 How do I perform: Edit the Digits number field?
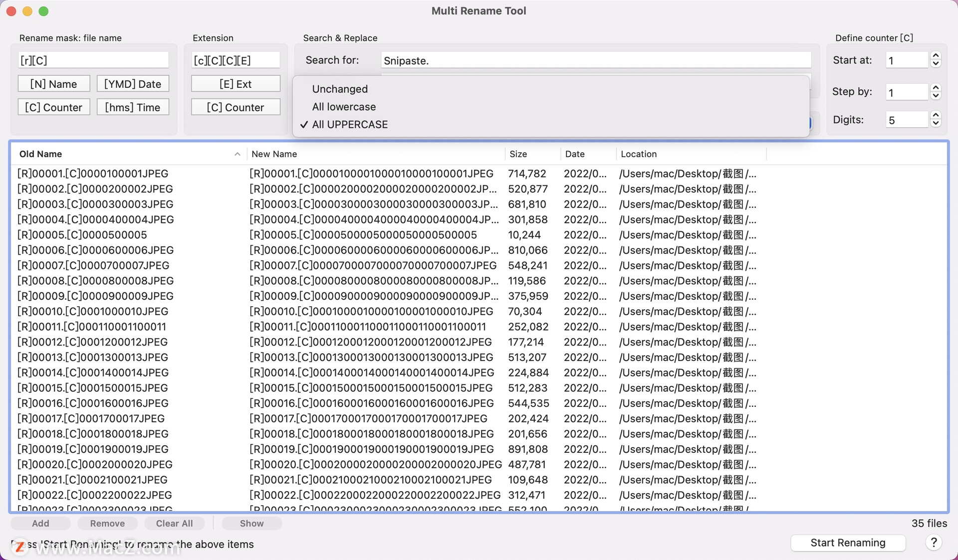(x=907, y=120)
